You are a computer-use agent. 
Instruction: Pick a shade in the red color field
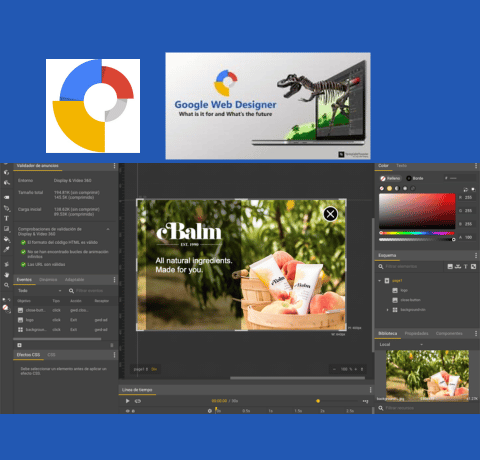pos(417,211)
